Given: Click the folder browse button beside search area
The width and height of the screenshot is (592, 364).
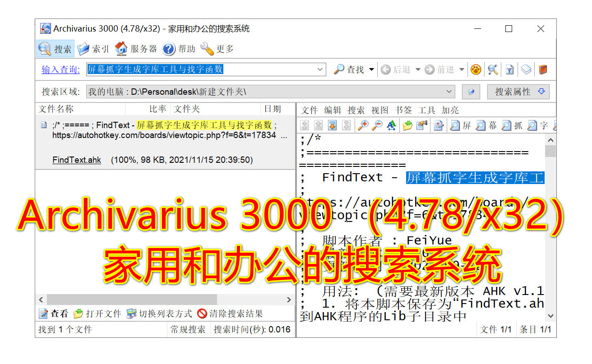Looking at the screenshot, I should [x=471, y=92].
